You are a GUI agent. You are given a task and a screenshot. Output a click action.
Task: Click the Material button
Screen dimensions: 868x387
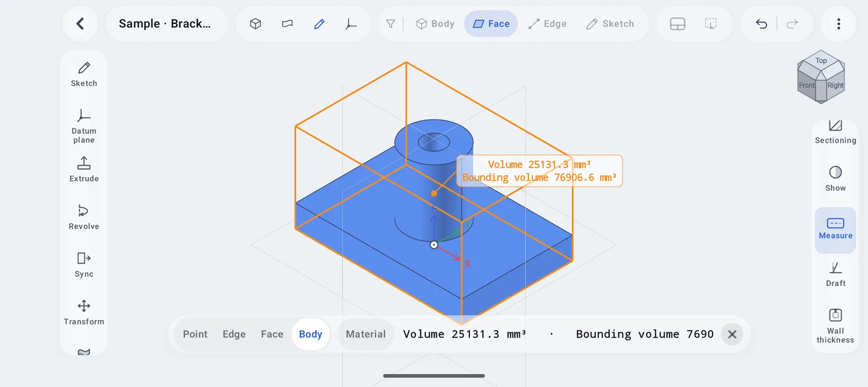[x=366, y=334]
